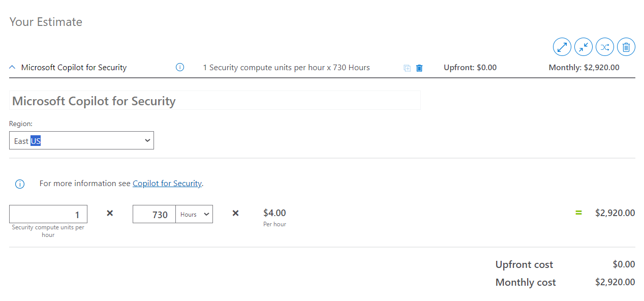Click the rearrange services shuffle icon

[605, 47]
